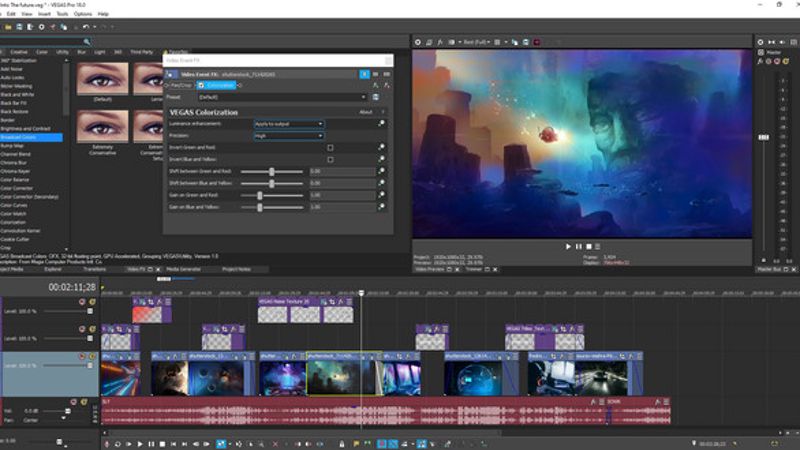The image size is (800, 450).
Task: Select the selected shutterstock clip on the timeline
Action: pos(344,374)
